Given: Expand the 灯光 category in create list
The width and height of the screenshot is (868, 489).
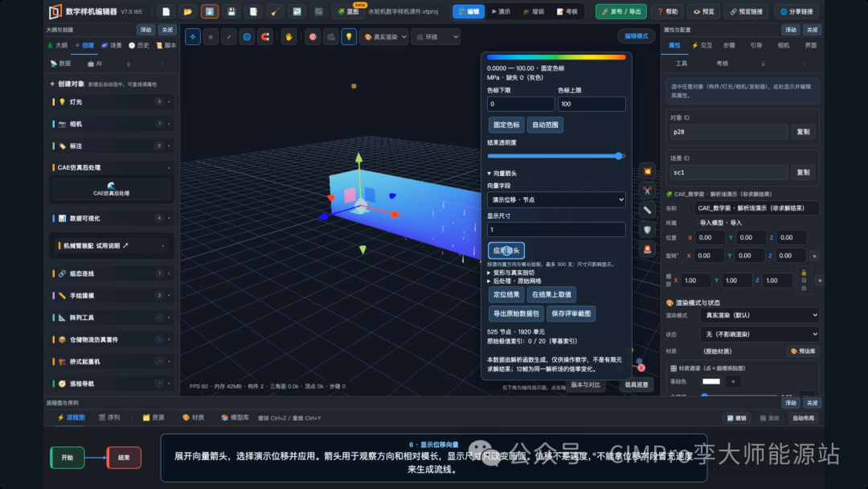Looking at the screenshot, I should (x=111, y=102).
